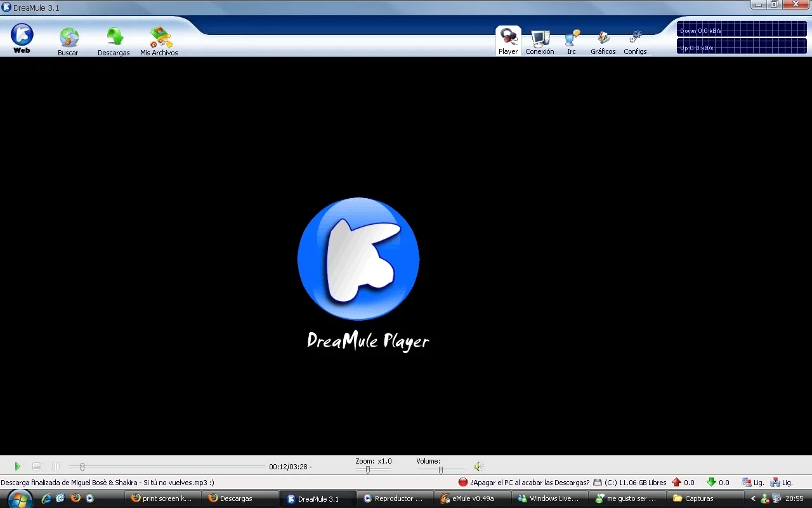Click the C: drive free space icon

(598, 483)
